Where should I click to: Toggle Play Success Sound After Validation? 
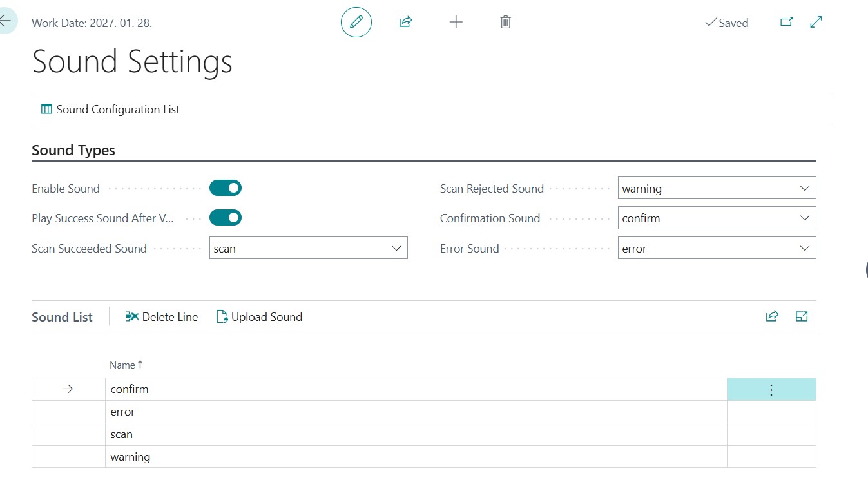pyautogui.click(x=226, y=218)
